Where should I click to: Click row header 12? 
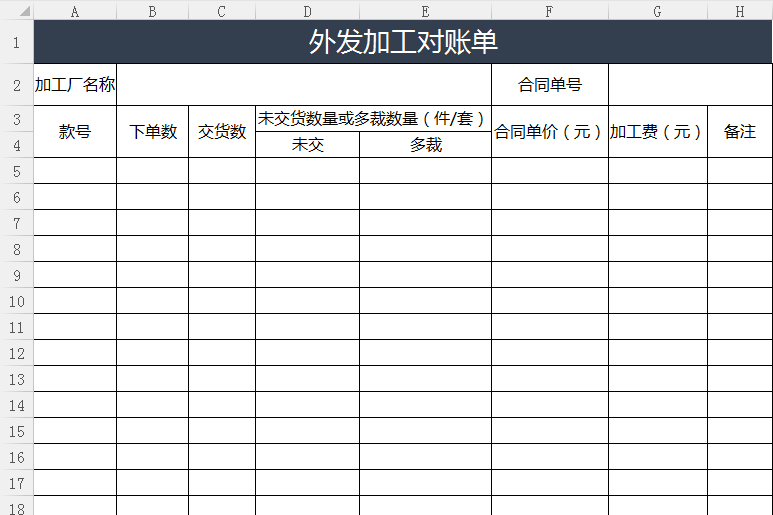point(16,353)
